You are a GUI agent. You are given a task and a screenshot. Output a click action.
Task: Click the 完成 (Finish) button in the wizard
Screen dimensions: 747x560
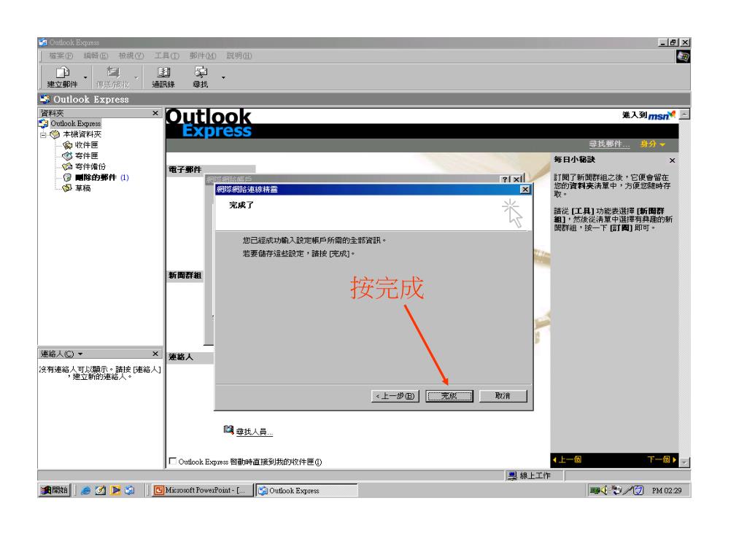click(x=449, y=396)
